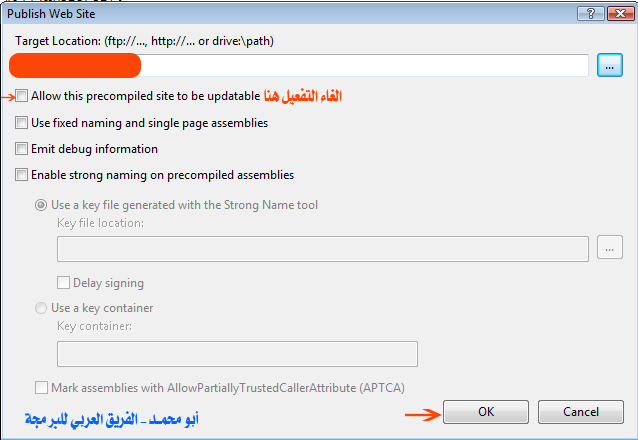Screen dimensions: 638x440
Task: Browse for key file location ellipsis button
Action: tap(610, 247)
